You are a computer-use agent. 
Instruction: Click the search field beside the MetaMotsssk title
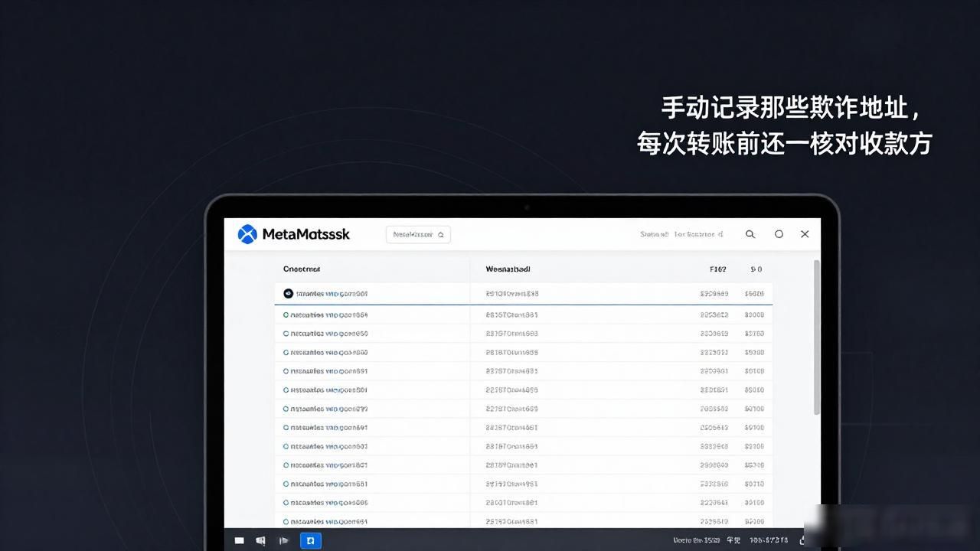click(x=418, y=235)
